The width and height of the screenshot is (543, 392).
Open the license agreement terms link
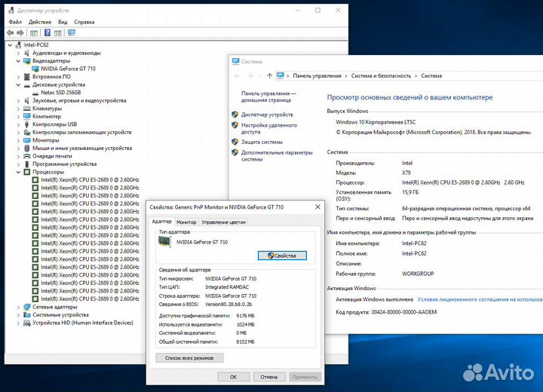click(480, 299)
